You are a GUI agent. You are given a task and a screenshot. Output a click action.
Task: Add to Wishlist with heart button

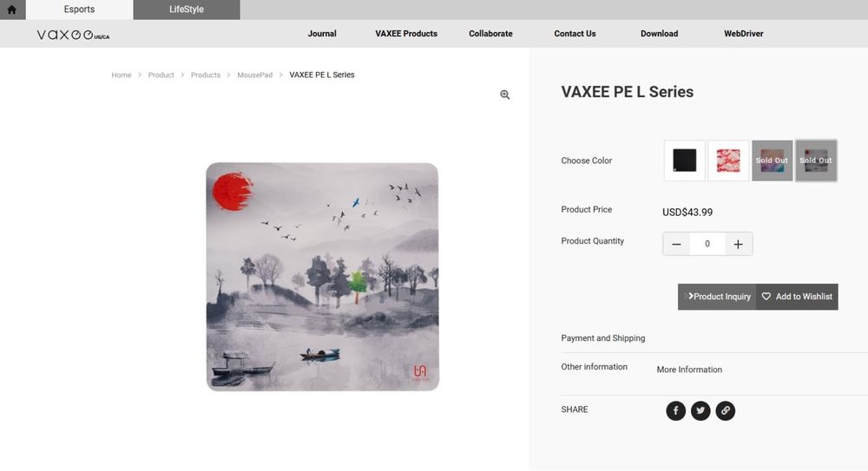pyautogui.click(x=797, y=297)
